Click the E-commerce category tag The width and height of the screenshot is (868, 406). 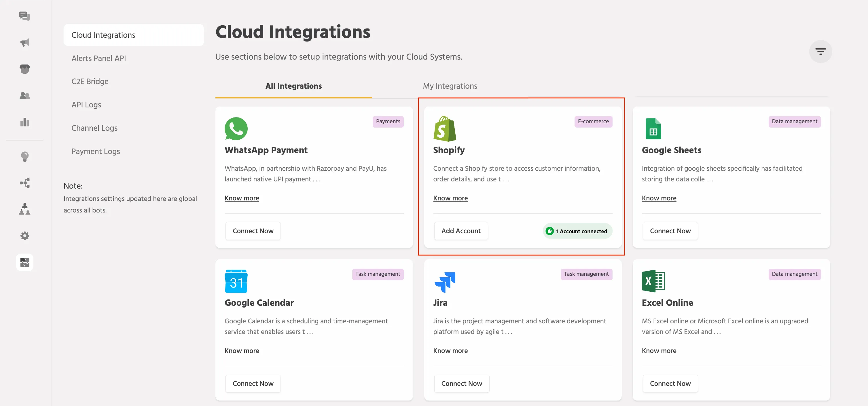(593, 122)
